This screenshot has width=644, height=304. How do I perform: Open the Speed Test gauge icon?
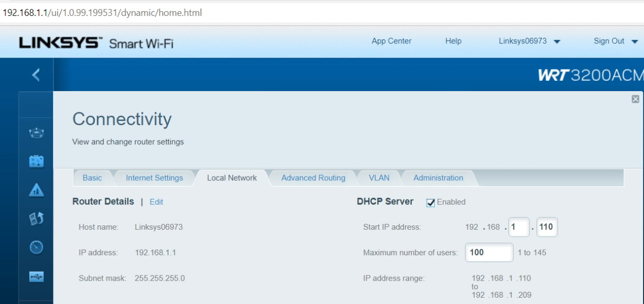(x=36, y=247)
